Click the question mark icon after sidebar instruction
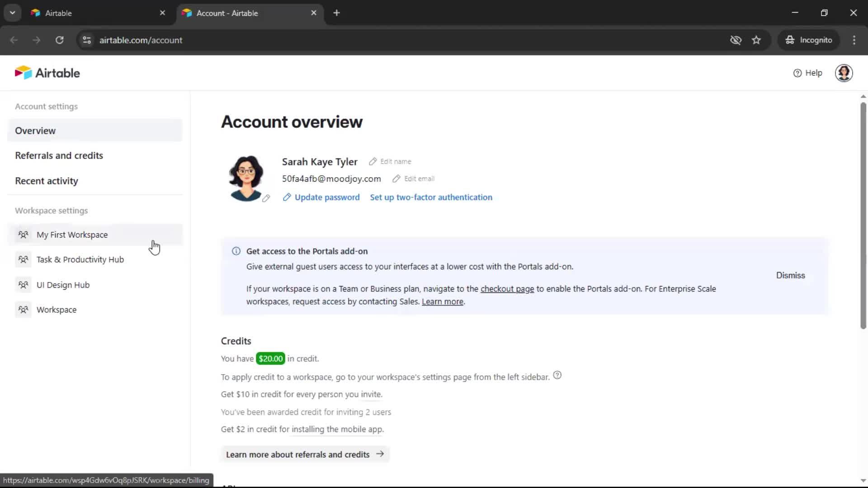The width and height of the screenshot is (868, 488). click(557, 375)
